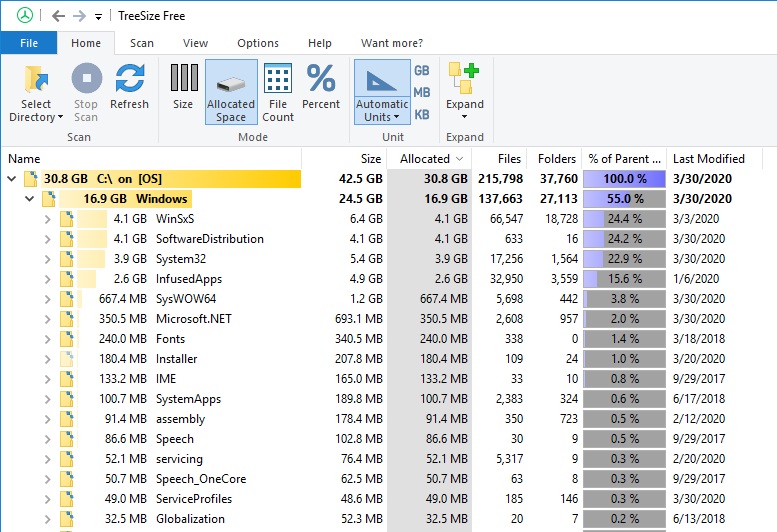777x532 pixels.
Task: Set unit to MB
Action: (422, 93)
